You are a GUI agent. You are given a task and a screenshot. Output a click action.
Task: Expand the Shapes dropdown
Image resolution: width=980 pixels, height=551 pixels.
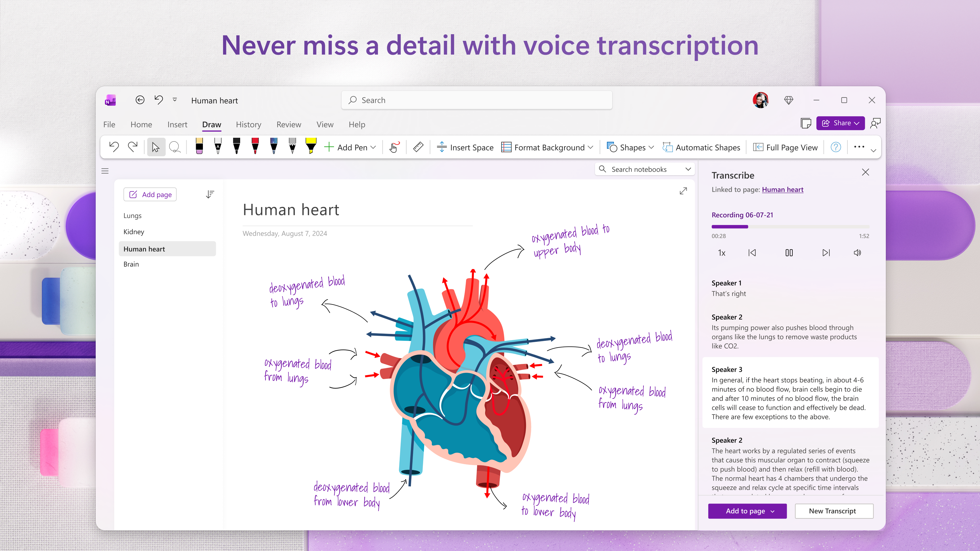click(x=652, y=147)
